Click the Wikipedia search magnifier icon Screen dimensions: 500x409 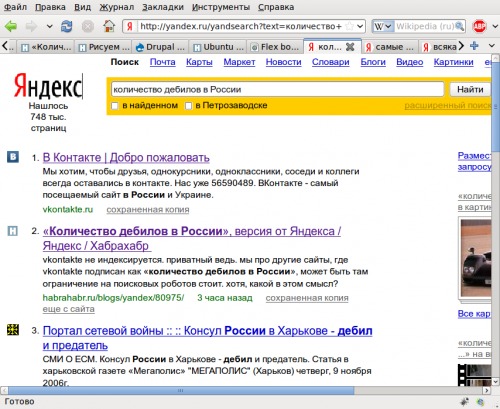pos(459,26)
